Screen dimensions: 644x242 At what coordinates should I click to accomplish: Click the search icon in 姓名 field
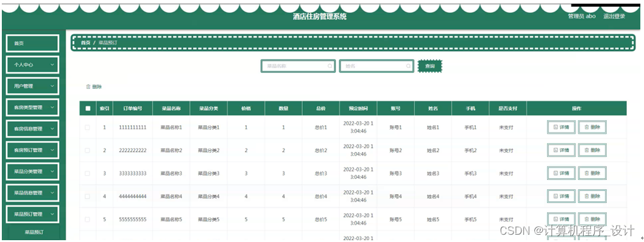(408, 66)
